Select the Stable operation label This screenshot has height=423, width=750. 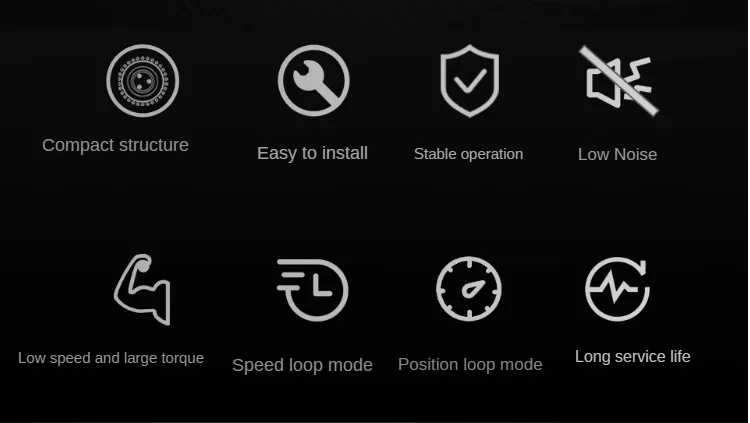(468, 154)
